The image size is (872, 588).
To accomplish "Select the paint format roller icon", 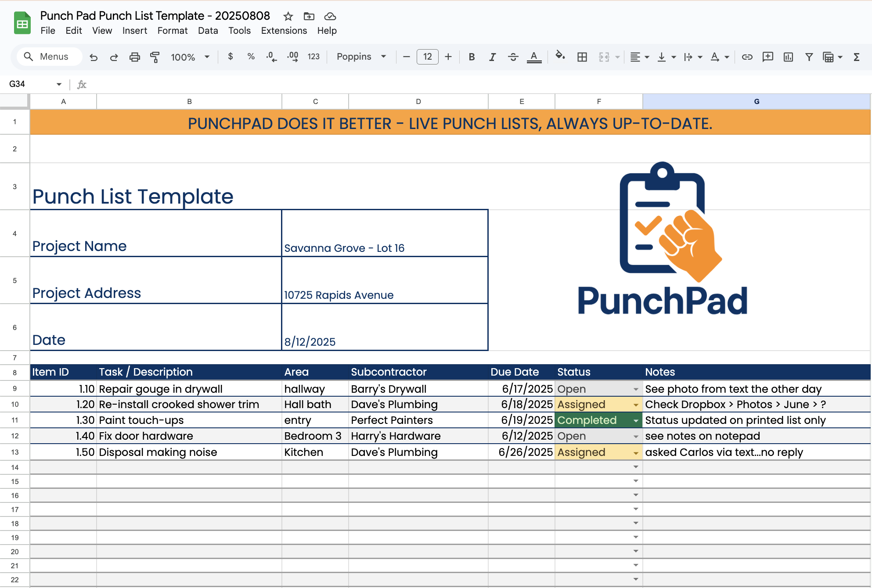I will (155, 57).
